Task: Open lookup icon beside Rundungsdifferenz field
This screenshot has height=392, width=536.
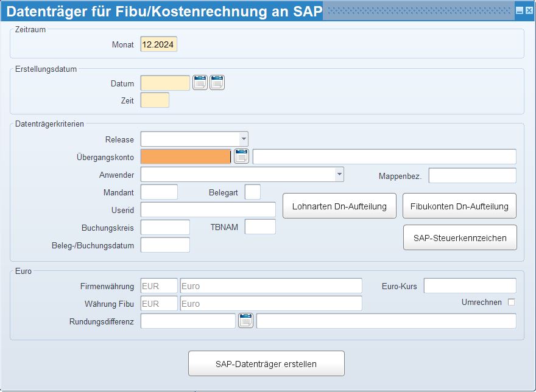Action: [x=246, y=321]
